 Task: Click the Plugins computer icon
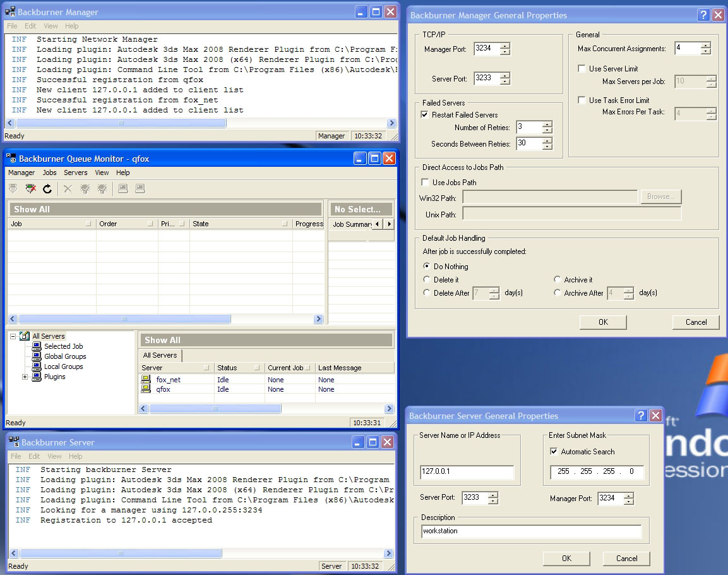pyautogui.click(x=37, y=377)
